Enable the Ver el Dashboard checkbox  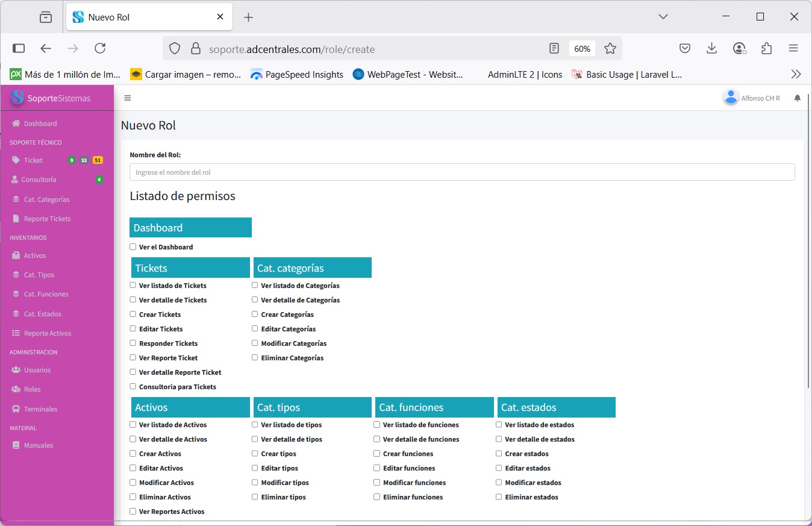coord(133,247)
